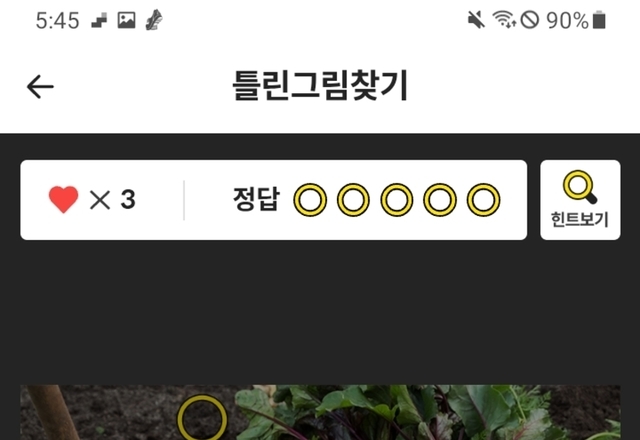Click the second 정답 yellow circle
The image size is (640, 440).
click(x=353, y=200)
